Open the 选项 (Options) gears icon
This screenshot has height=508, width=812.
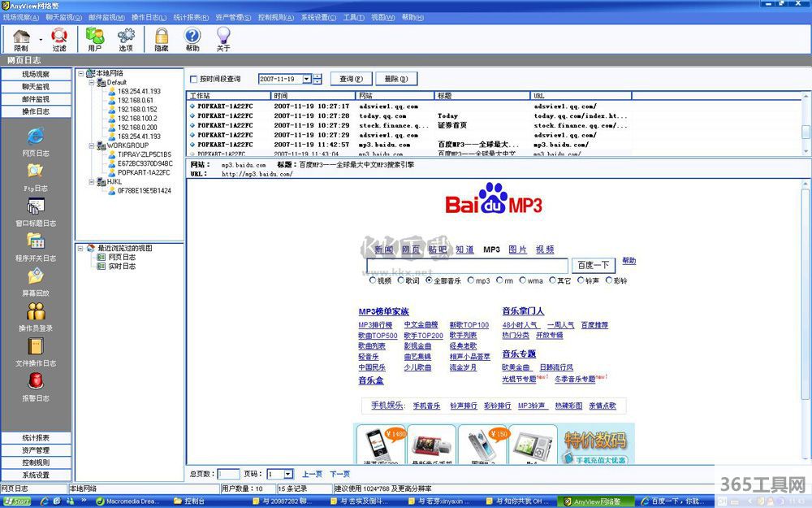tap(126, 37)
